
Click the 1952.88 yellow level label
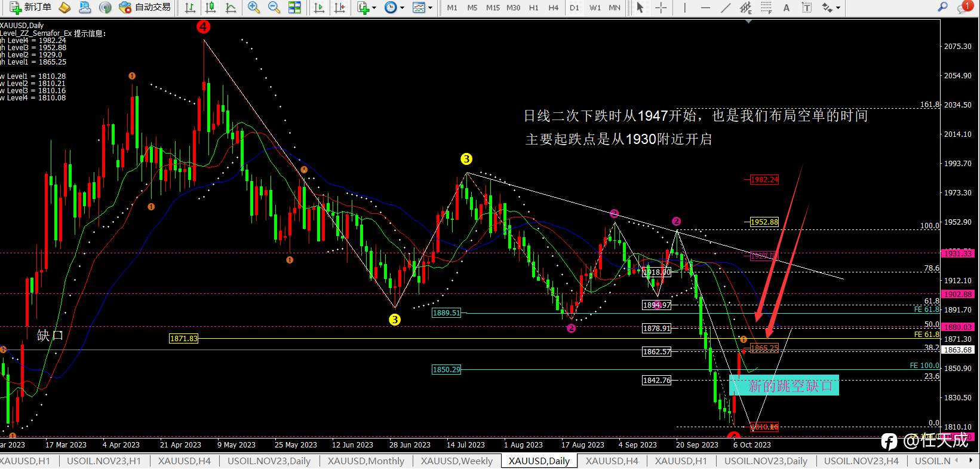[764, 222]
